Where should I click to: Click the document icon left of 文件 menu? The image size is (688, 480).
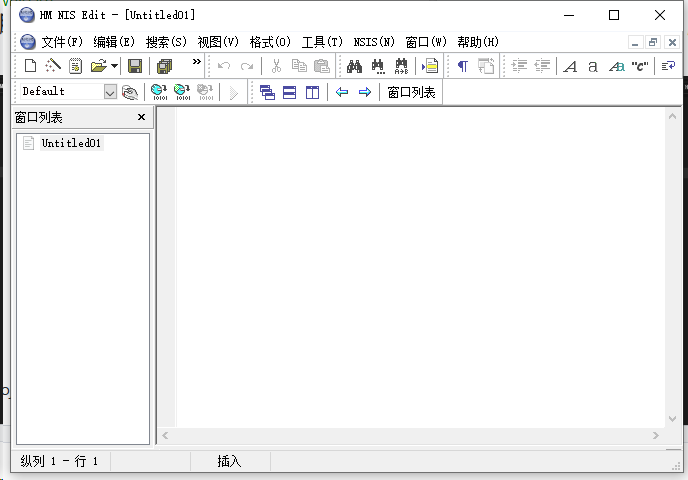(x=28, y=42)
